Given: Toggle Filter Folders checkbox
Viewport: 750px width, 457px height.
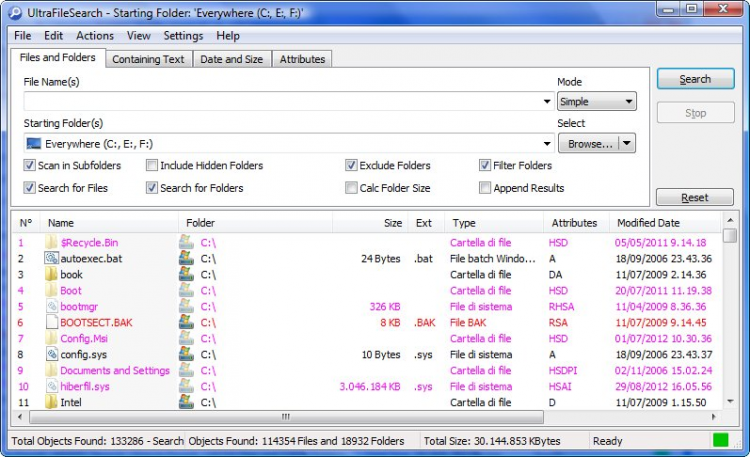Looking at the screenshot, I should (x=485, y=165).
